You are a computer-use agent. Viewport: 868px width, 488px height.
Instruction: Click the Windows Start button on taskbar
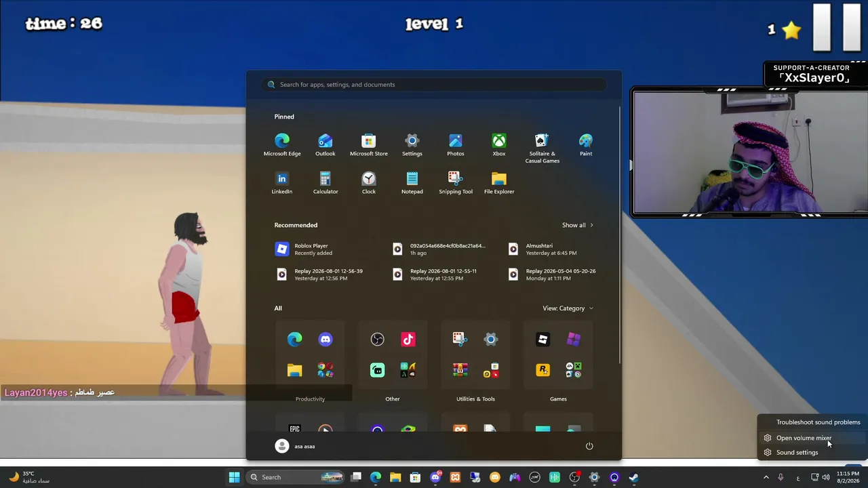coord(234,477)
